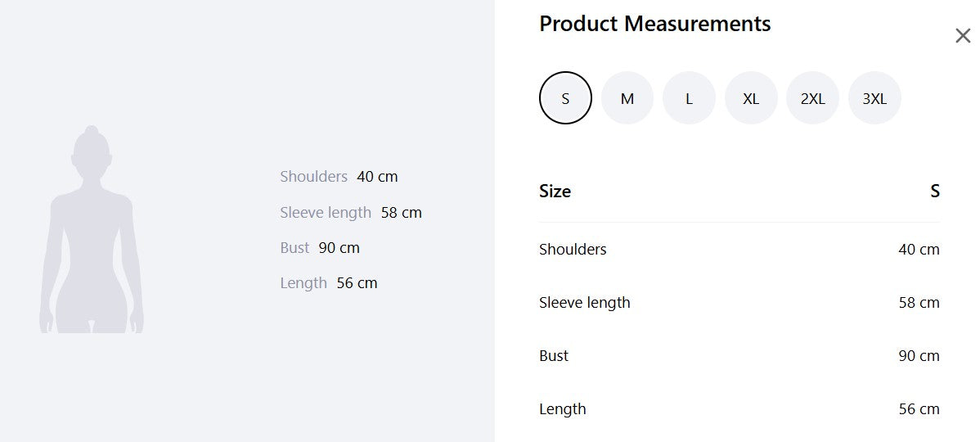This screenshot has height=442, width=980.
Task: Click Length label beside the silhouette
Action: click(x=303, y=283)
